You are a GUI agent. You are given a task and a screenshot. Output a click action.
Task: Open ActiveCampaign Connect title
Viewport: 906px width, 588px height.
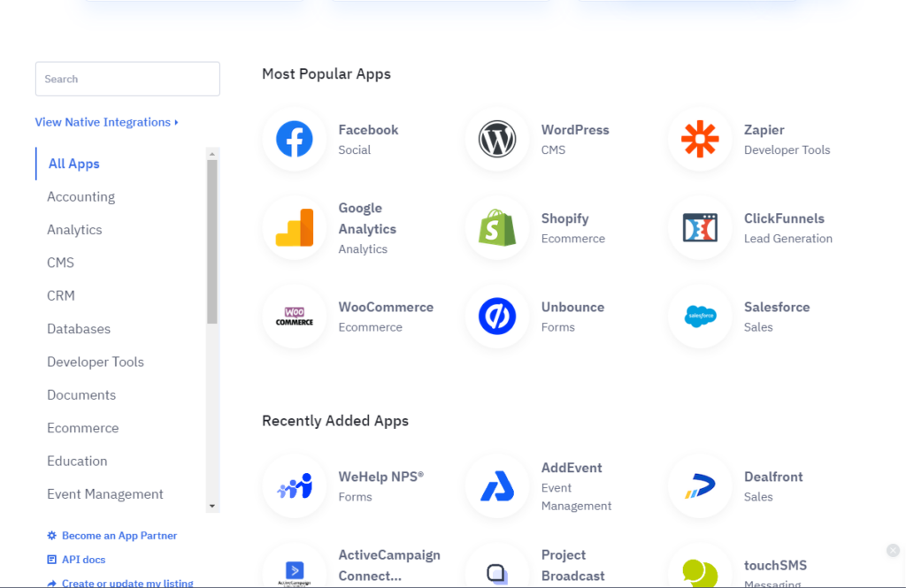(389, 566)
